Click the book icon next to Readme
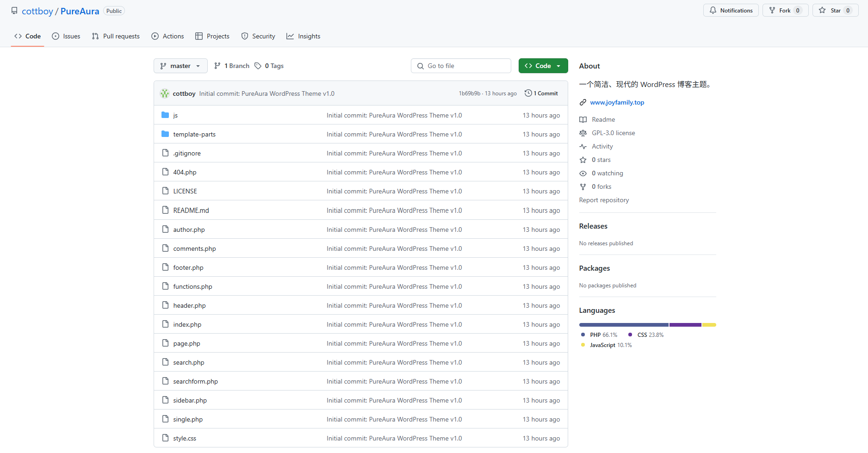The image size is (868, 453). [583, 119]
